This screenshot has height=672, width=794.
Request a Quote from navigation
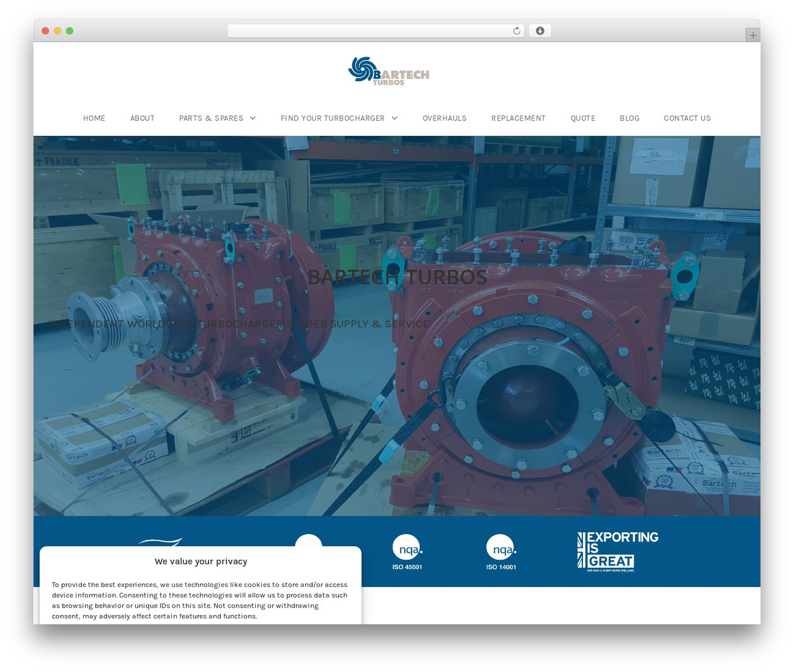coord(583,118)
